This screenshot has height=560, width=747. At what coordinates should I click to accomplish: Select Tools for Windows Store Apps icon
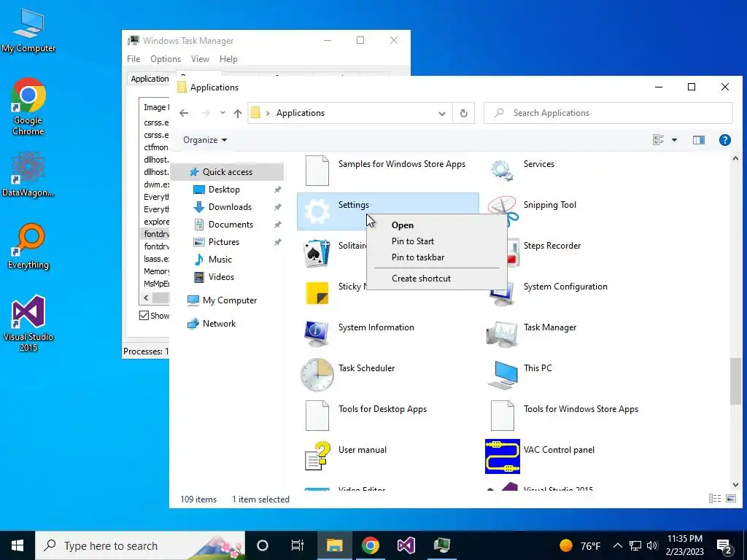502,416
